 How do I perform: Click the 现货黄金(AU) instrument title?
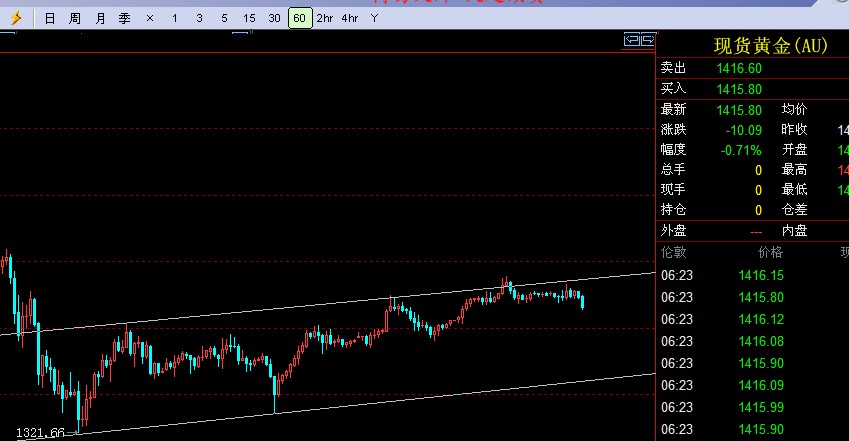point(770,46)
